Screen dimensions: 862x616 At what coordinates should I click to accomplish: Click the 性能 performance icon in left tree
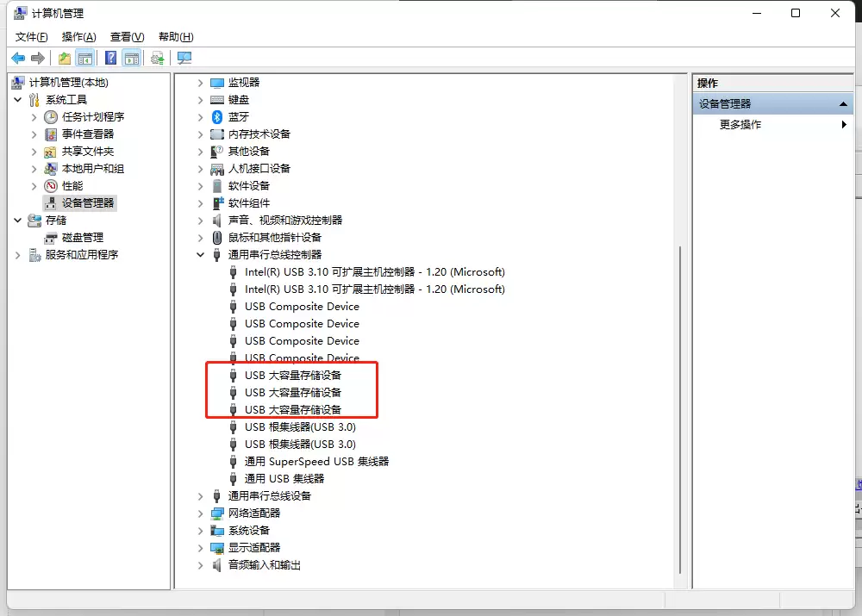tap(51, 185)
